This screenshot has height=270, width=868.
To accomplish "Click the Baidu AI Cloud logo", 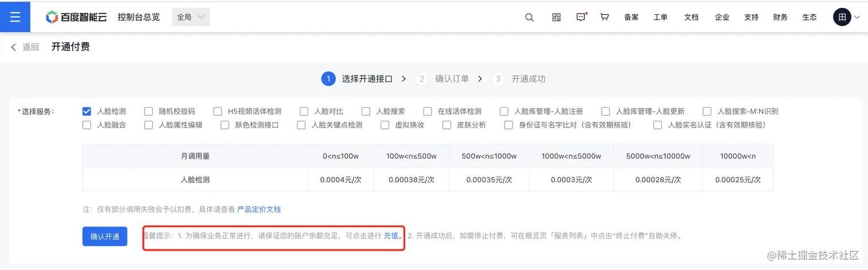I will point(77,17).
